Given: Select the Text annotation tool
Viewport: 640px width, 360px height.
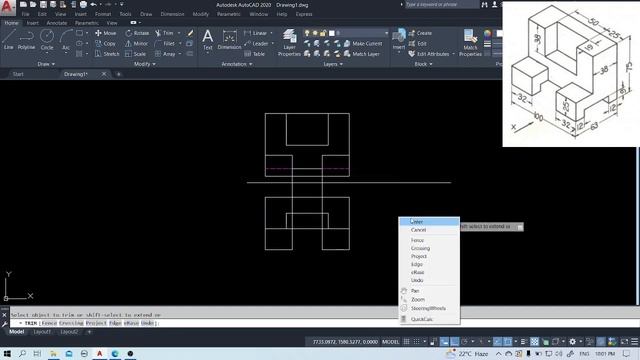Looking at the screenshot, I should (207, 40).
